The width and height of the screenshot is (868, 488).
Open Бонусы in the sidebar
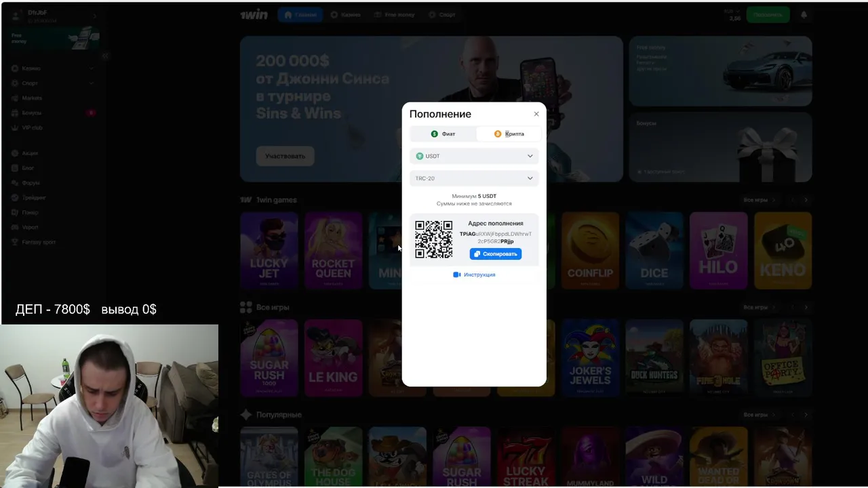(x=53, y=113)
